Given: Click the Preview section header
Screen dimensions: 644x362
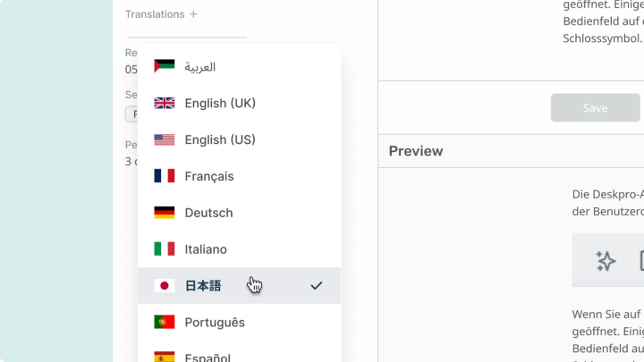Looking at the screenshot, I should 416,151.
